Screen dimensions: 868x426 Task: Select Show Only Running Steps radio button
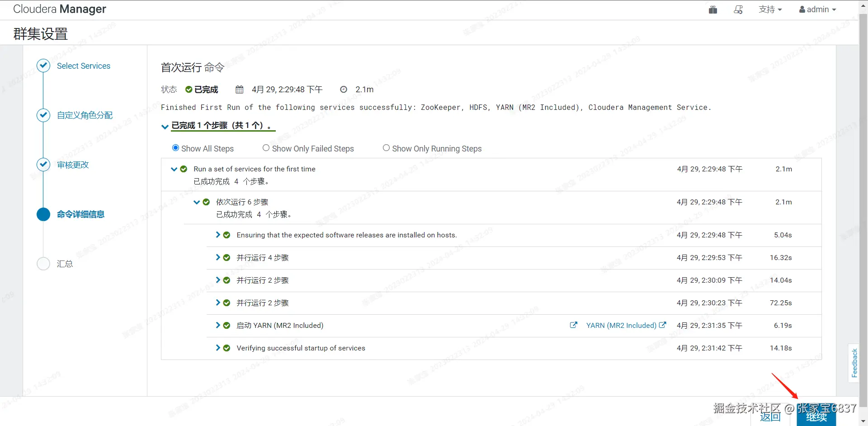pos(386,148)
